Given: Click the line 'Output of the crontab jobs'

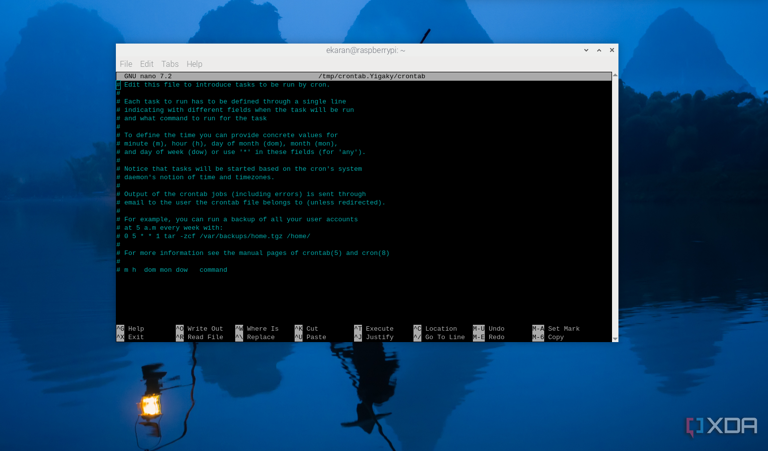Looking at the screenshot, I should pos(241,194).
